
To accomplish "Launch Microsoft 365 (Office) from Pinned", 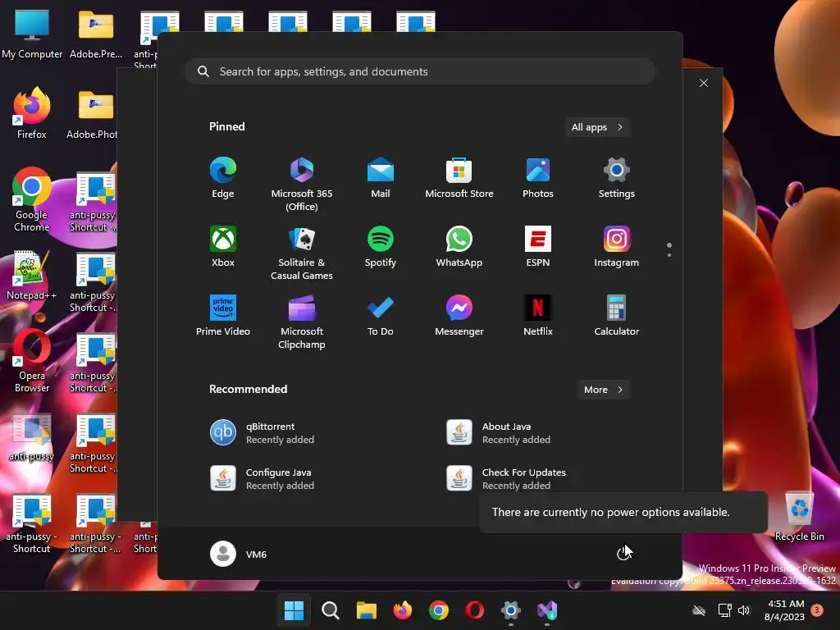I will 302,185.
